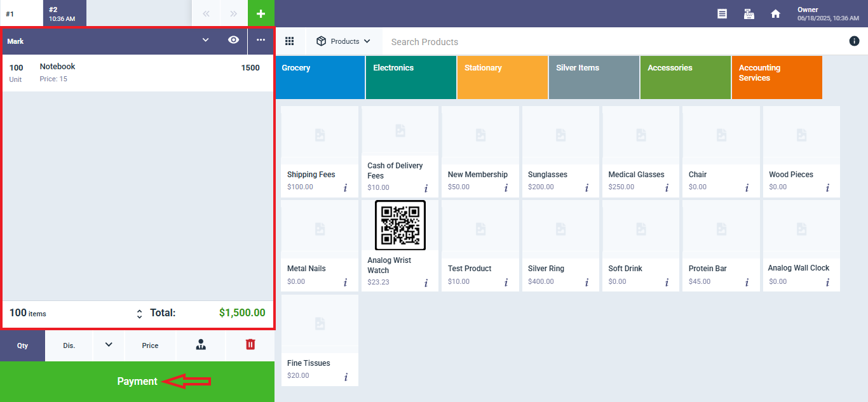Open the cash register icon
This screenshot has height=402, width=868.
(749, 13)
